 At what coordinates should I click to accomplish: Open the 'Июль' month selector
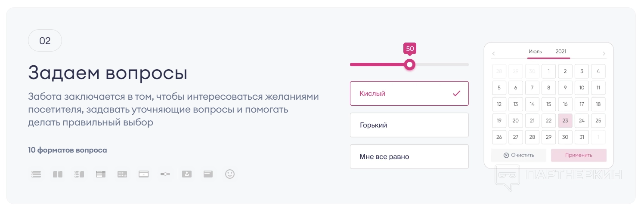536,52
